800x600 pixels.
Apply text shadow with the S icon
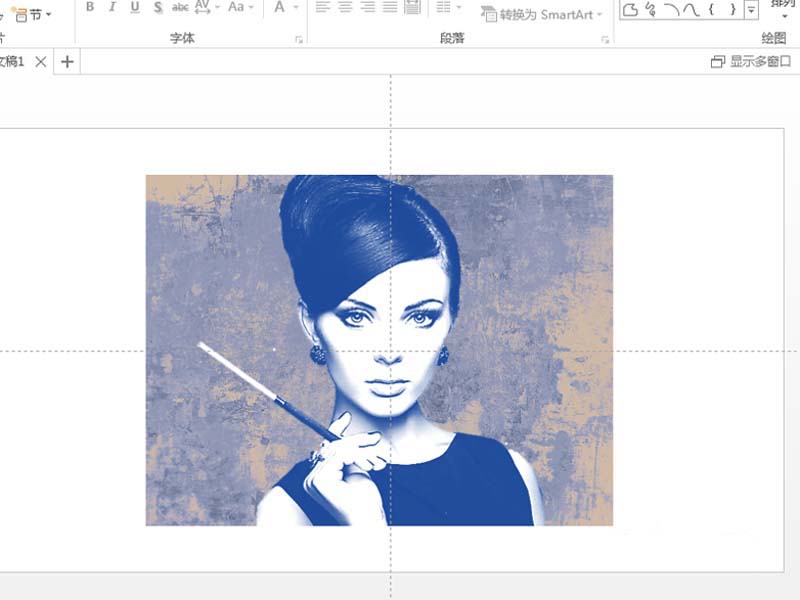click(x=158, y=7)
